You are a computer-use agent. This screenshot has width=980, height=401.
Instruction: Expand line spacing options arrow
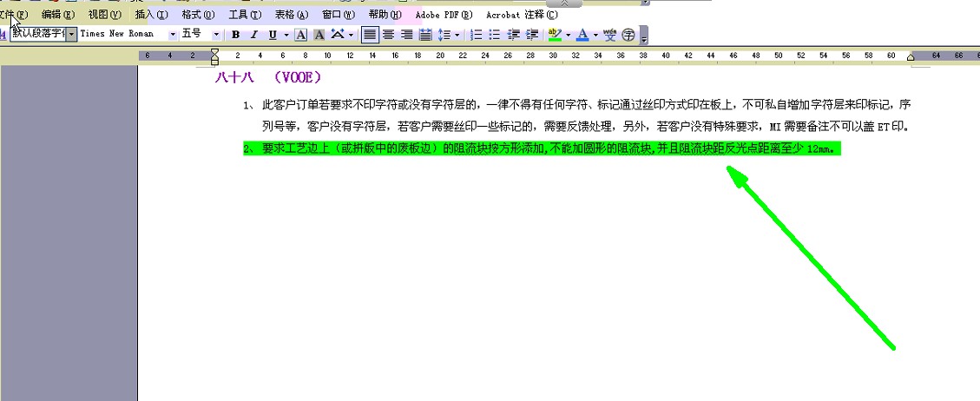[x=457, y=35]
